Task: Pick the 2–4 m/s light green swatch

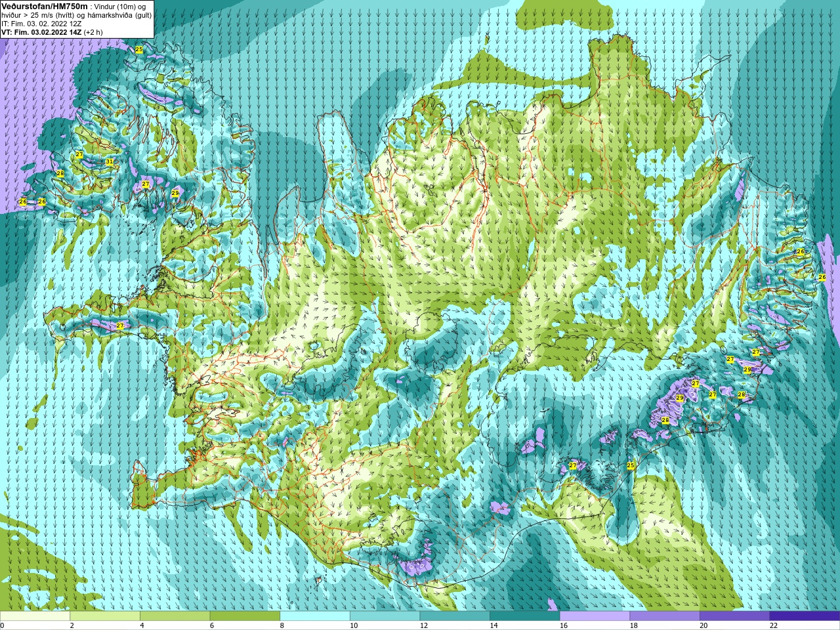Action: click(105, 616)
